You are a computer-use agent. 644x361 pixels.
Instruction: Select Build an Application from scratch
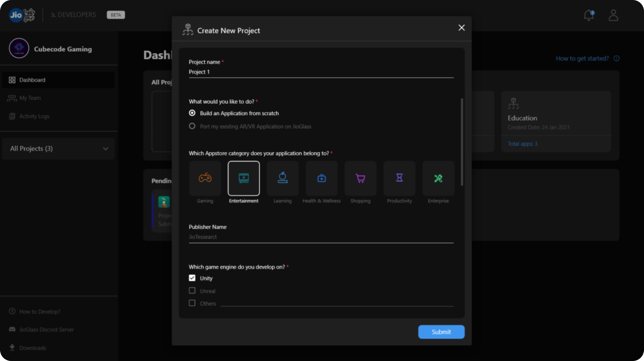point(192,113)
